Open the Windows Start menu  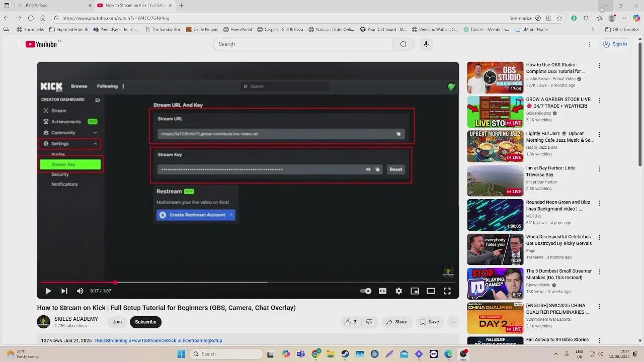182,354
